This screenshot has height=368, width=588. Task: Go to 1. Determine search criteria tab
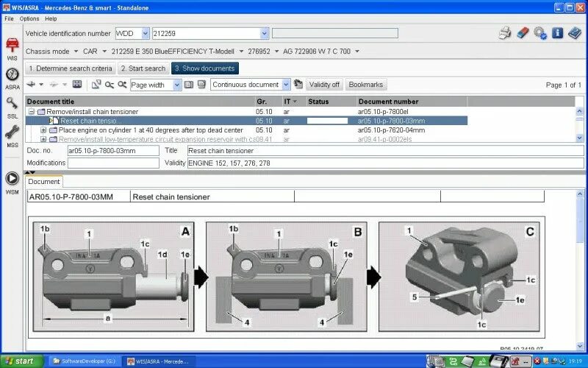click(x=71, y=68)
